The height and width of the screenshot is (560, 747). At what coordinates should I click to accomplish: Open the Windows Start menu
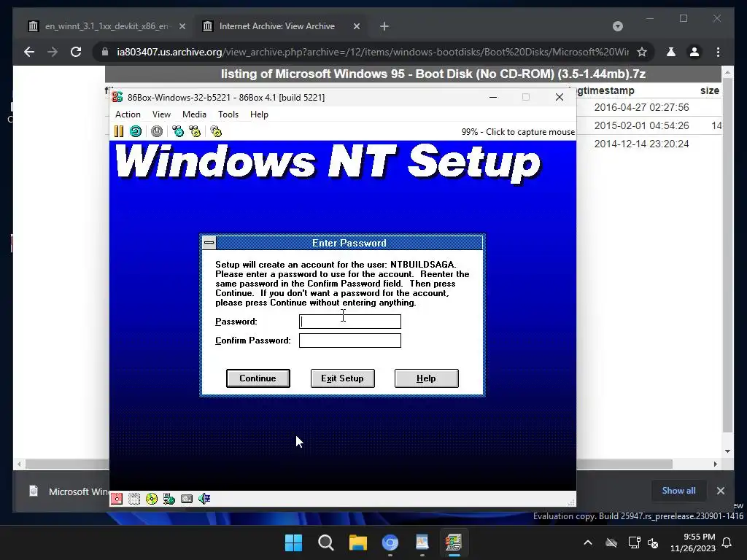pos(293,542)
